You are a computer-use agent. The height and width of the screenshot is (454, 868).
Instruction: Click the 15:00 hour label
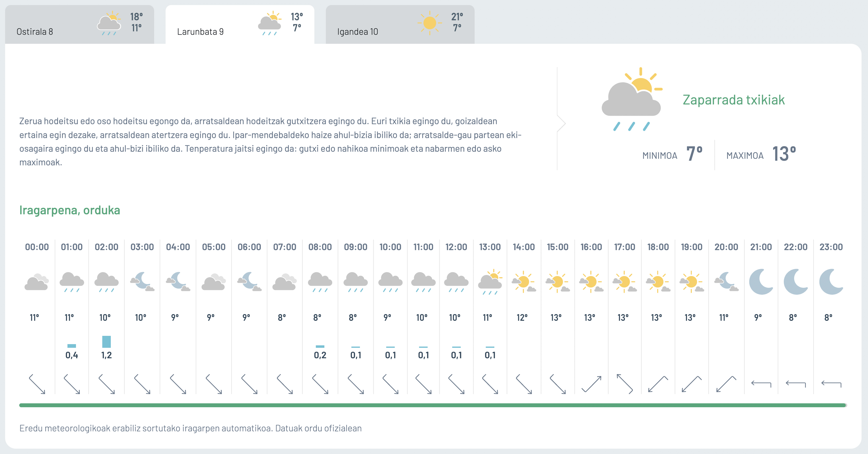558,247
